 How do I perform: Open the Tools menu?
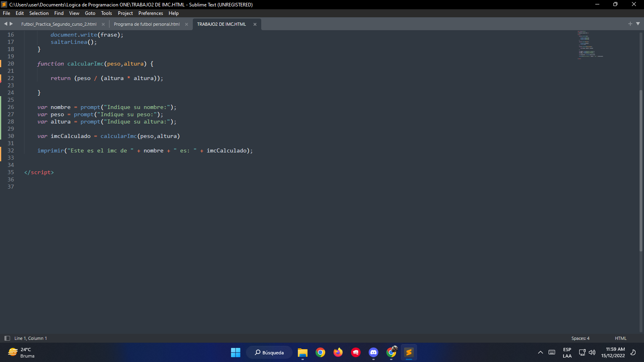(x=106, y=13)
